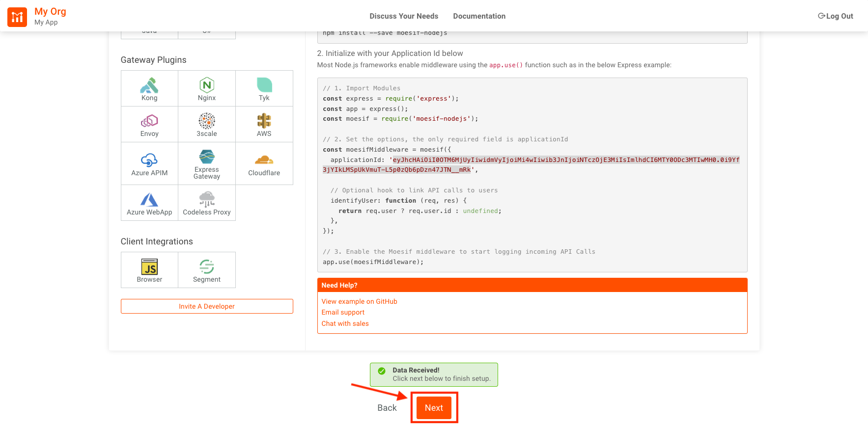Select Azure APIM plugin tile
This screenshot has width=868, height=425.
point(149,164)
